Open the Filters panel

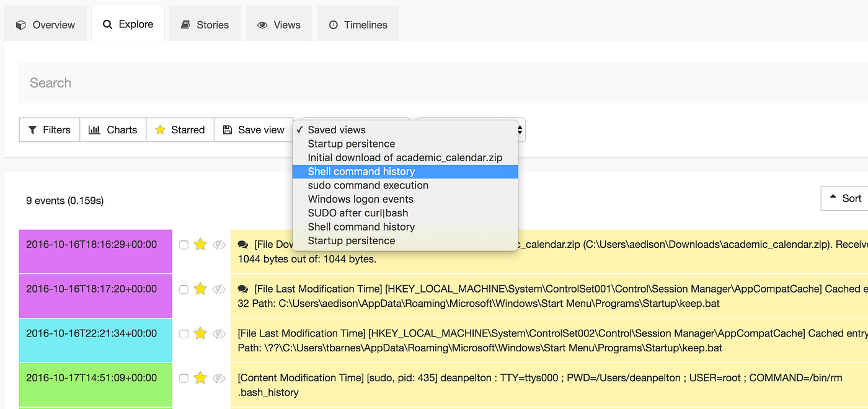coord(50,130)
